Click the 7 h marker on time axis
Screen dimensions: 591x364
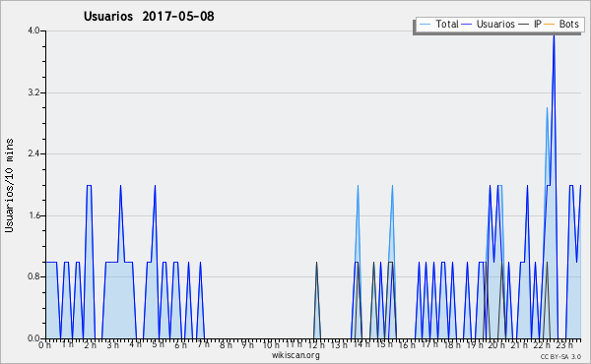coord(203,344)
